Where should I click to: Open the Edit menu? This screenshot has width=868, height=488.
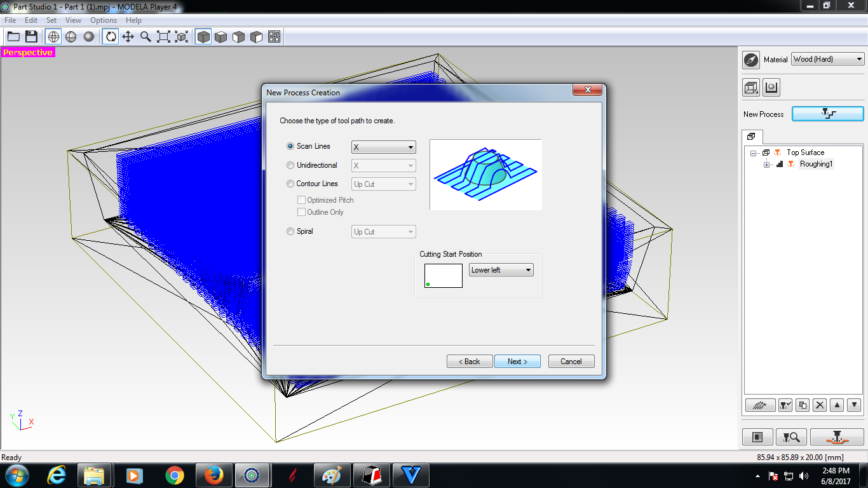click(31, 20)
